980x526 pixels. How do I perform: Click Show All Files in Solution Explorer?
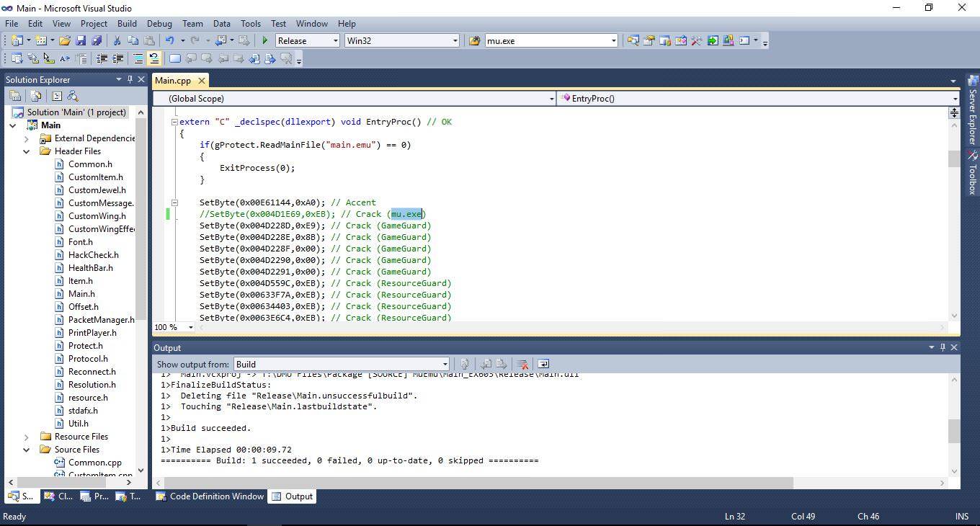35,96
